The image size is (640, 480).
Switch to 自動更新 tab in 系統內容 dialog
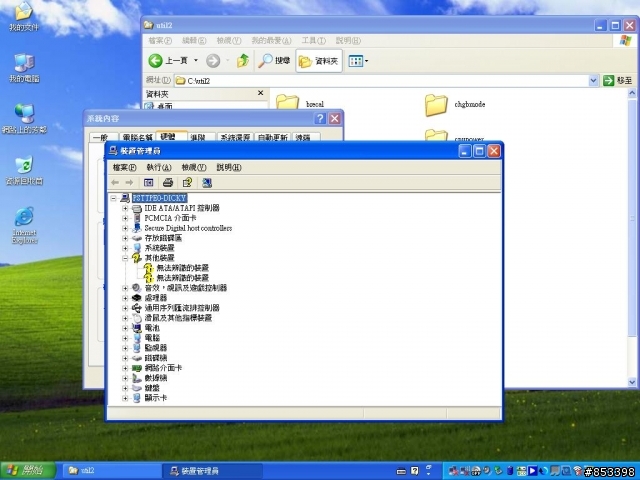(273, 137)
